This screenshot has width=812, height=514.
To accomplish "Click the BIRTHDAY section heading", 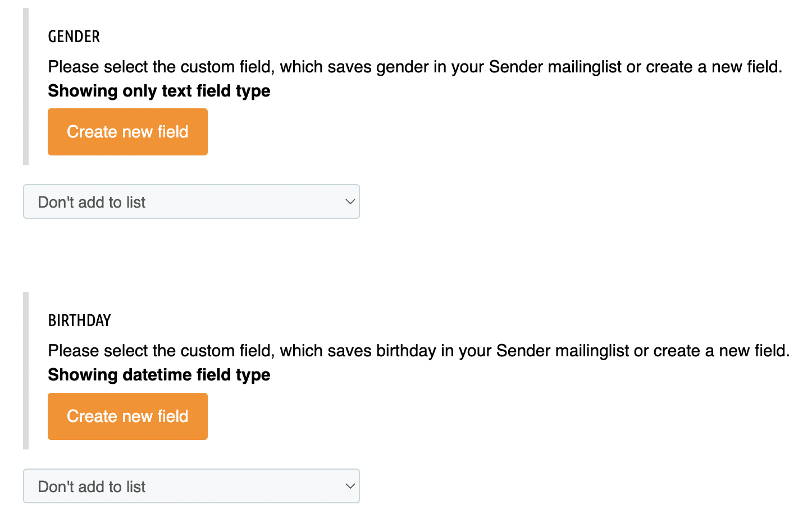I will (x=80, y=321).
